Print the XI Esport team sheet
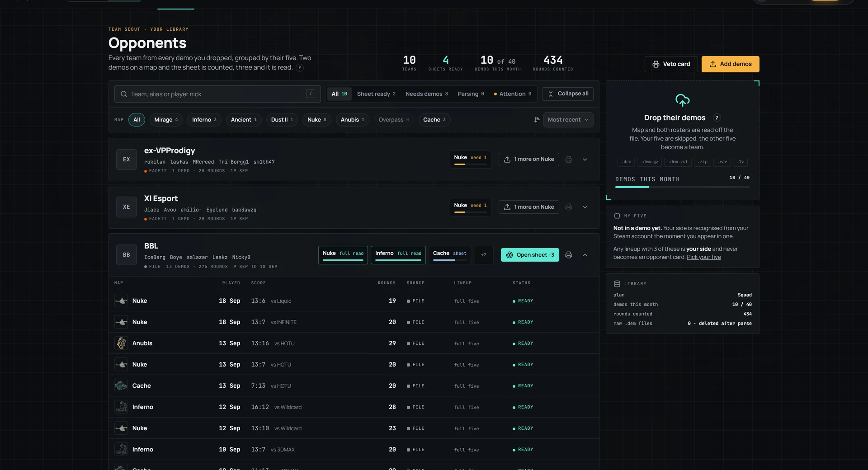This screenshot has width=868, height=470. pos(569,207)
